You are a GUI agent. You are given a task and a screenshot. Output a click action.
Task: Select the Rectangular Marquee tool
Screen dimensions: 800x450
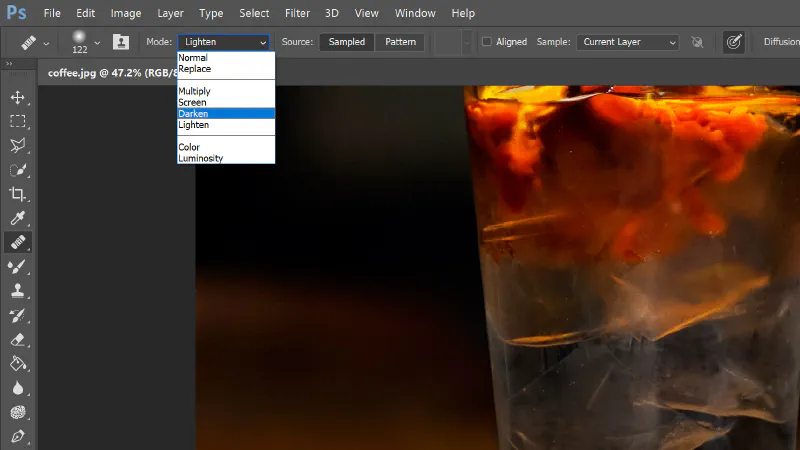click(17, 121)
